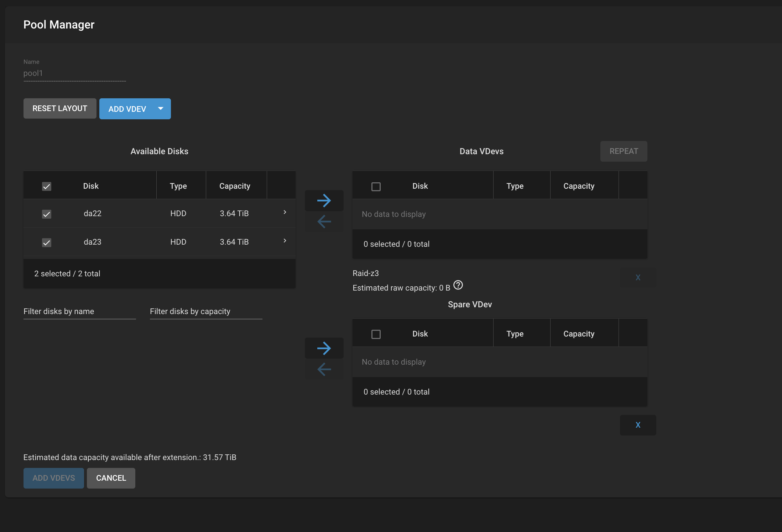This screenshot has width=782, height=532.
Task: Expand da23 disk row details chevron
Action: (x=285, y=241)
